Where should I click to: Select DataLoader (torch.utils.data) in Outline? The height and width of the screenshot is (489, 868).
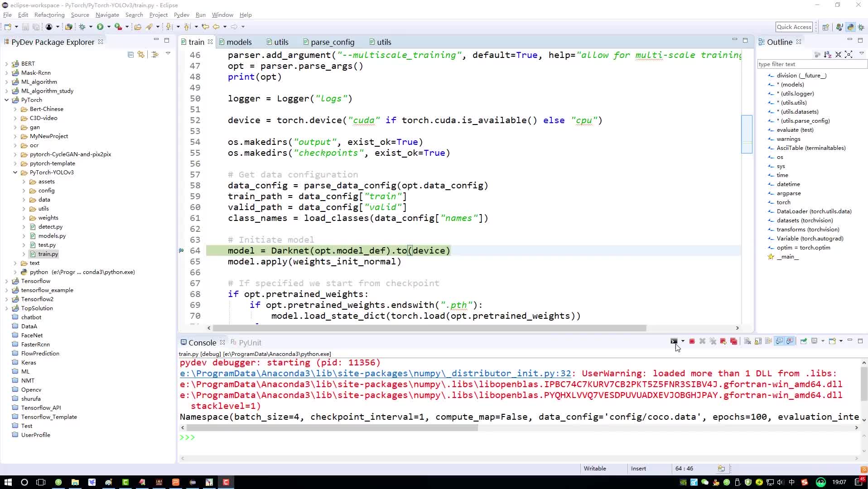[814, 211]
